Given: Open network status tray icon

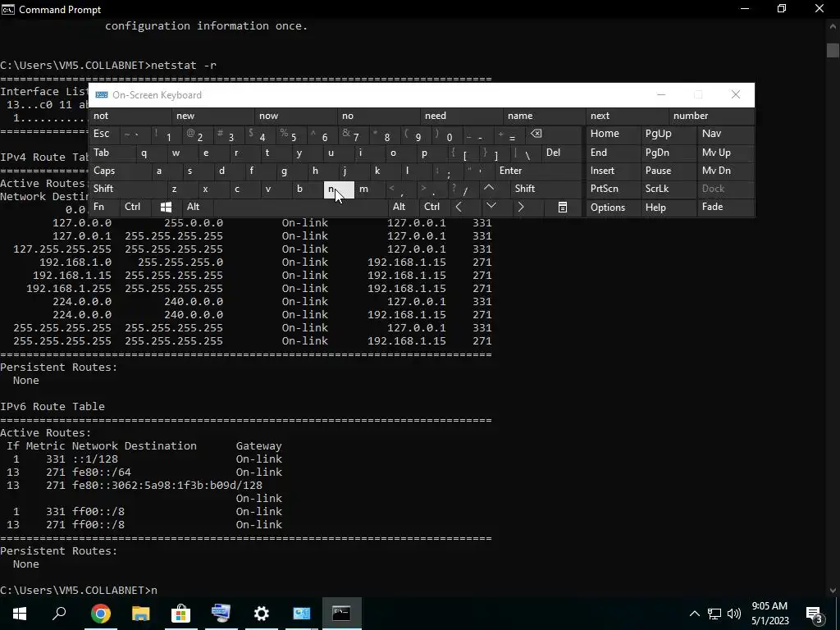Looking at the screenshot, I should tap(714, 614).
